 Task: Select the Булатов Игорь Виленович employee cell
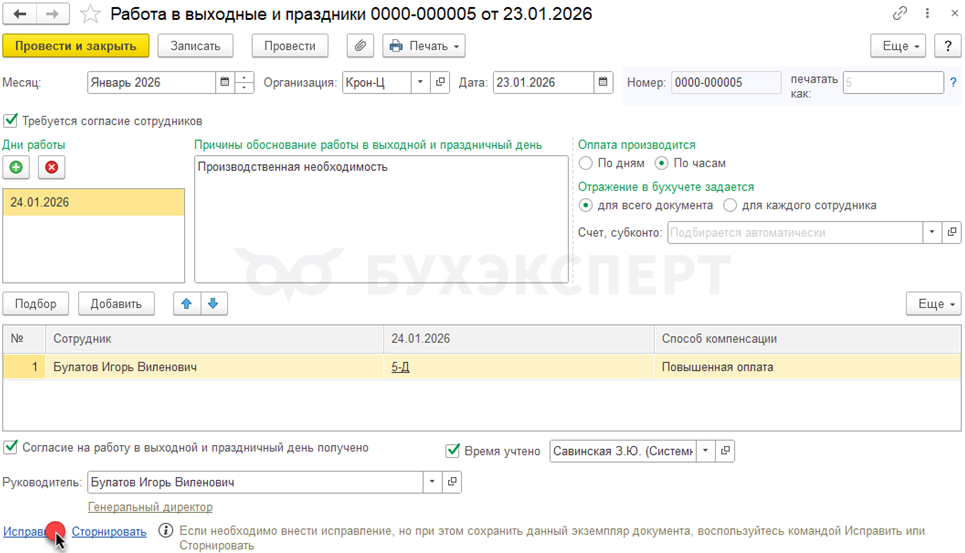point(214,367)
